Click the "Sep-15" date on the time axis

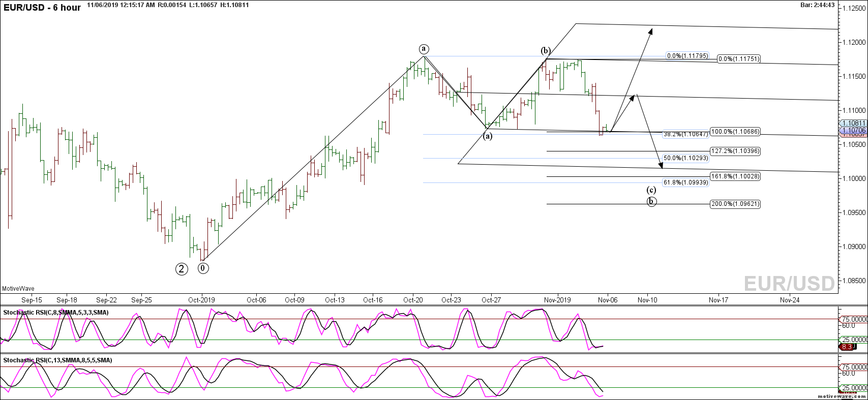32,300
